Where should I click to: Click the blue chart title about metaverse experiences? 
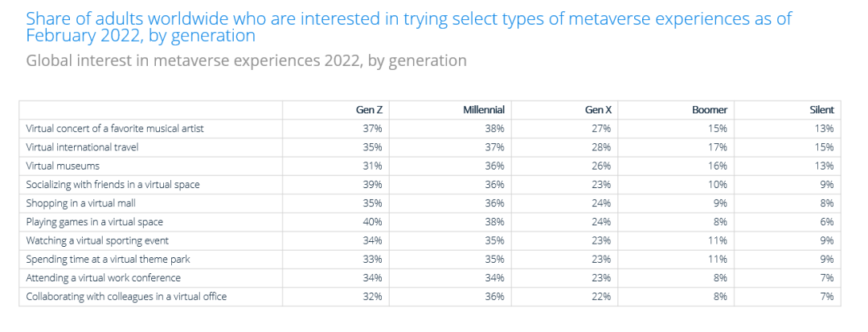(x=408, y=27)
